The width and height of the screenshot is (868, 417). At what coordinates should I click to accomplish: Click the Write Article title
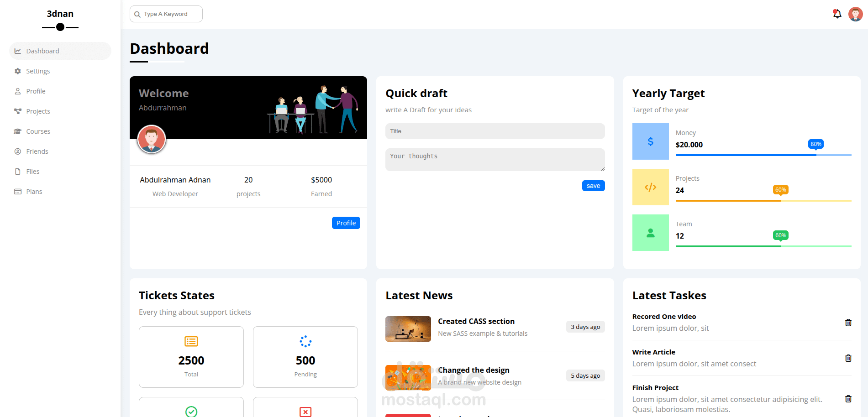653,352
